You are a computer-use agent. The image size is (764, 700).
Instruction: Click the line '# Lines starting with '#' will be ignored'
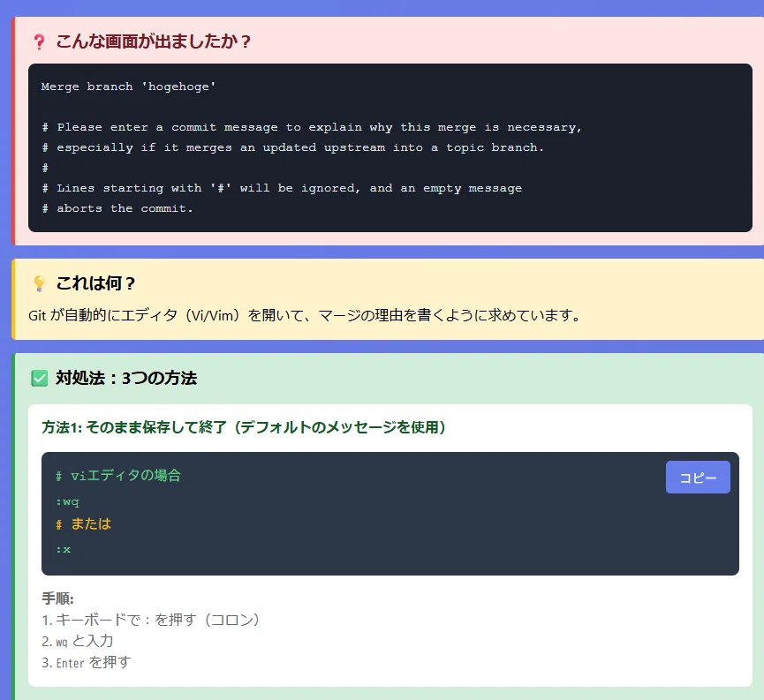282,188
